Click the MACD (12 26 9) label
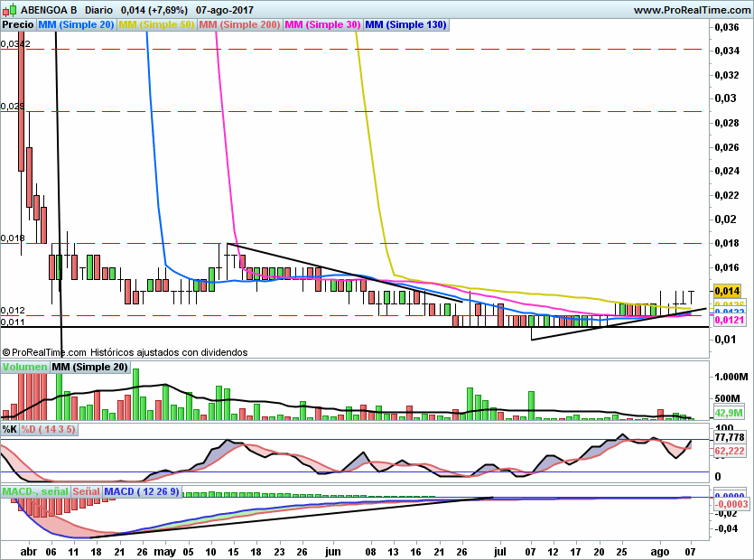754x560 pixels. point(143,491)
